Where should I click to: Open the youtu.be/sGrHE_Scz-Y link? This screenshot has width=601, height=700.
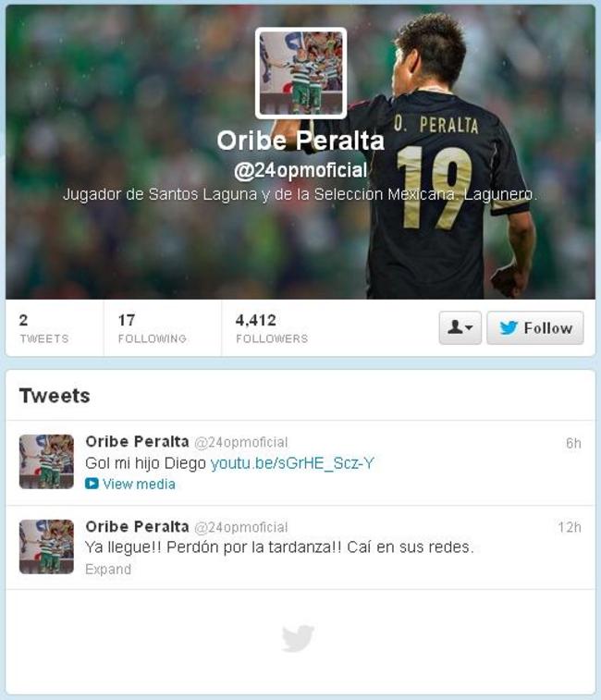click(x=292, y=463)
